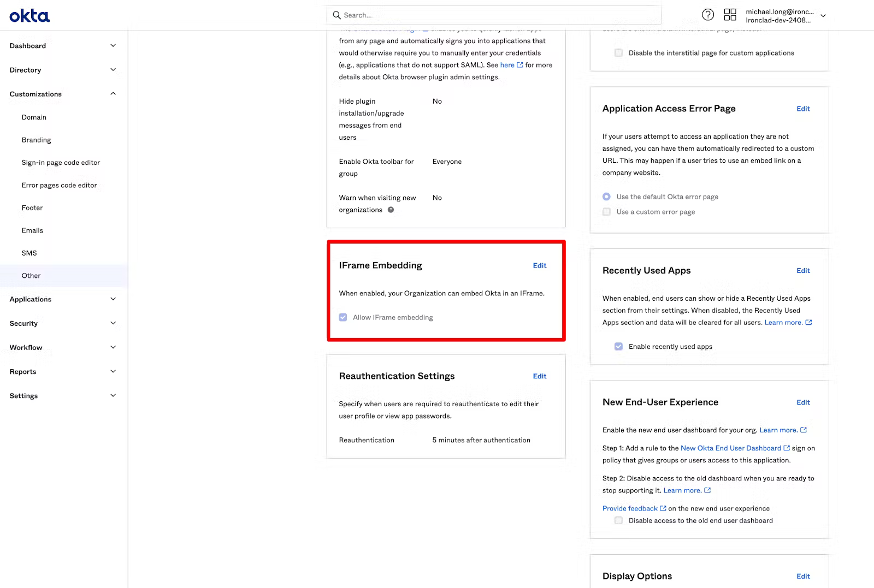Viewport: 874px width, 588px height.
Task: Click the external link icon after the Step 2 'Learn more'
Action: (707, 490)
